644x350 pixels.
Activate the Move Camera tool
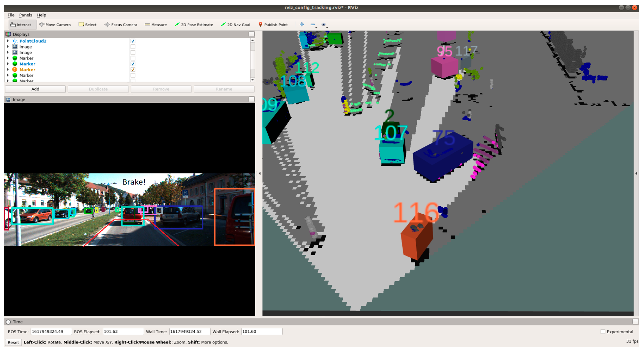(x=55, y=24)
